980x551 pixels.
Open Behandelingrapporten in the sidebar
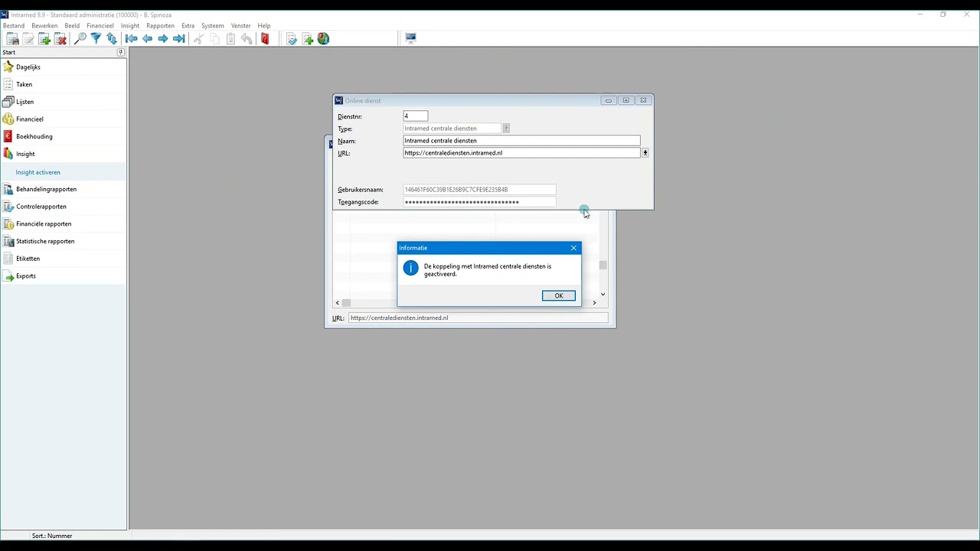pos(64,189)
